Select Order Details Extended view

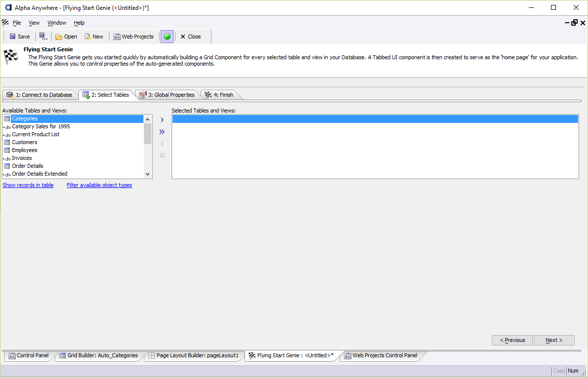click(x=73, y=174)
